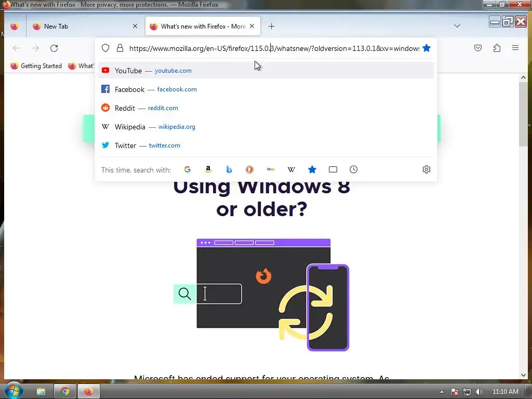Open the Action Center flag icon
The width and height of the screenshot is (532, 399).
[454, 392]
